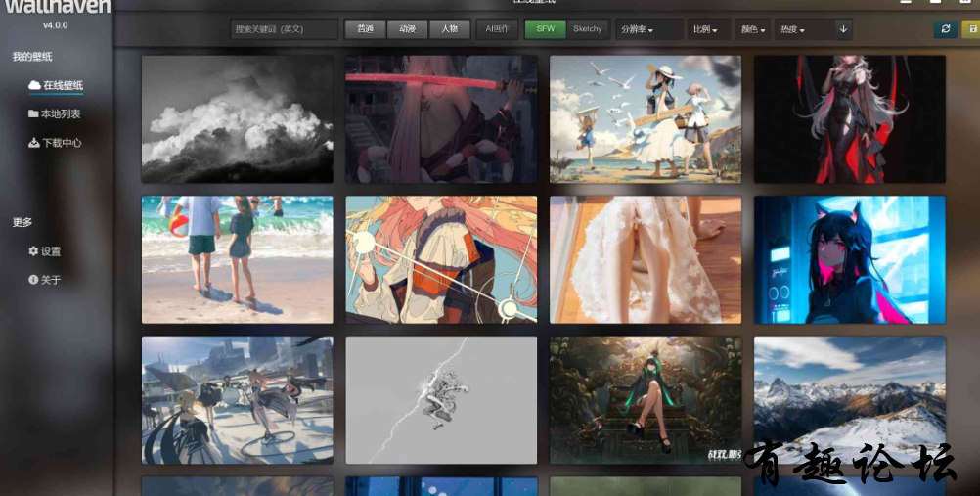The height and width of the screenshot is (496, 980).
Task: Open the dark red-dress character wallpaper
Action: pos(849,119)
